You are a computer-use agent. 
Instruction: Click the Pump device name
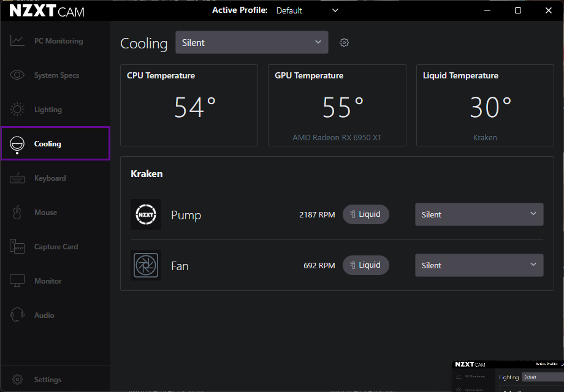click(186, 215)
